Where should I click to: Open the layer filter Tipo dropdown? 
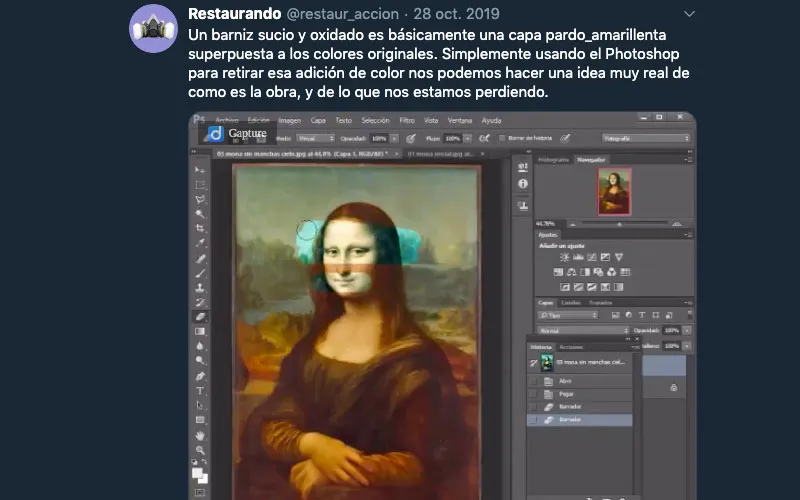point(568,315)
